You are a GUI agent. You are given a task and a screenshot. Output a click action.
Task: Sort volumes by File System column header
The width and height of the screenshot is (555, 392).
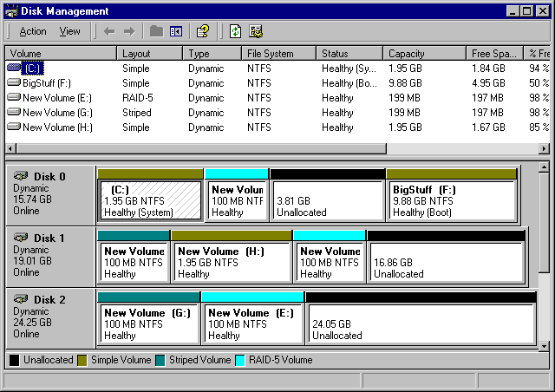click(x=276, y=54)
